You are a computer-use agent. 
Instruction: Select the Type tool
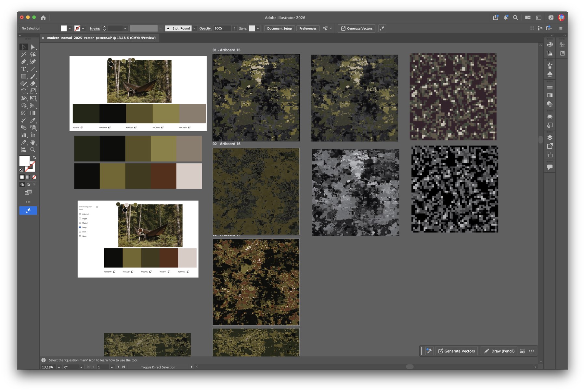23,69
